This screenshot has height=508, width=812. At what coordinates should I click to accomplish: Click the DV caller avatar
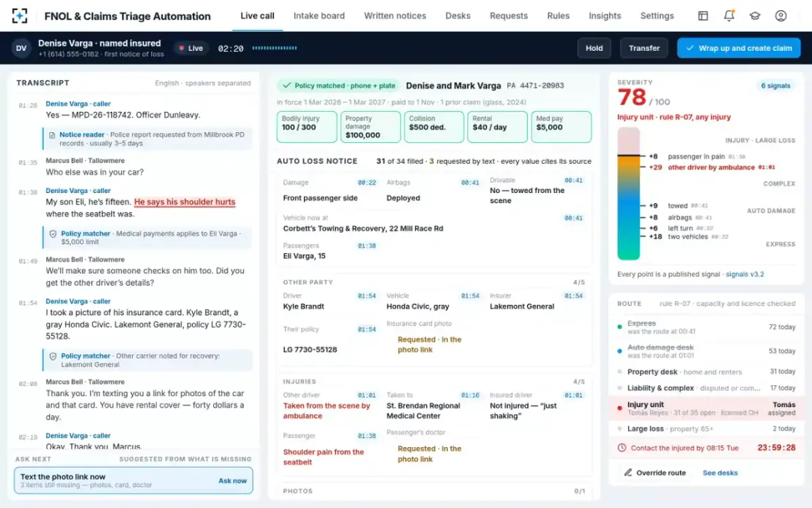point(21,48)
